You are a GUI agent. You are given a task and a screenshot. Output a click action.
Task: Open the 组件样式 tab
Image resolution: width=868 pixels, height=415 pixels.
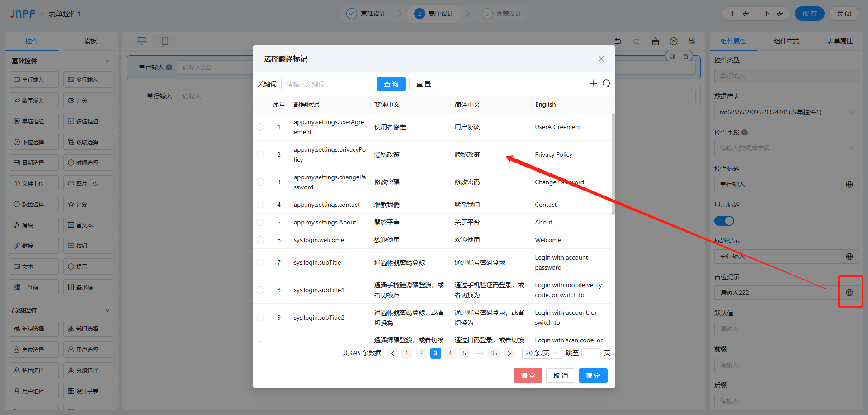tap(787, 41)
